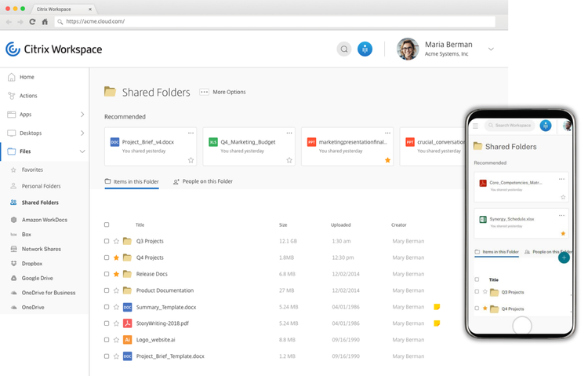Image resolution: width=588 pixels, height=376 pixels.
Task: Open the More Options ellipsis button
Action: pos(204,92)
